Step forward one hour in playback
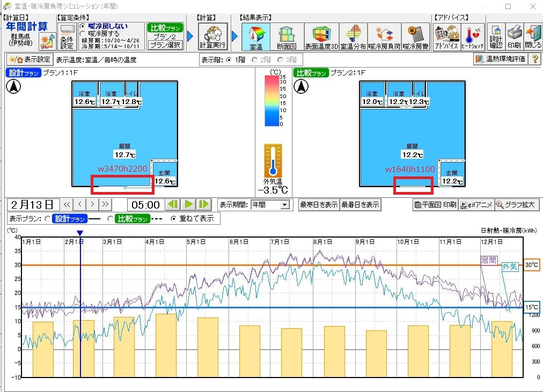This screenshot has height=392, width=543. [204, 204]
